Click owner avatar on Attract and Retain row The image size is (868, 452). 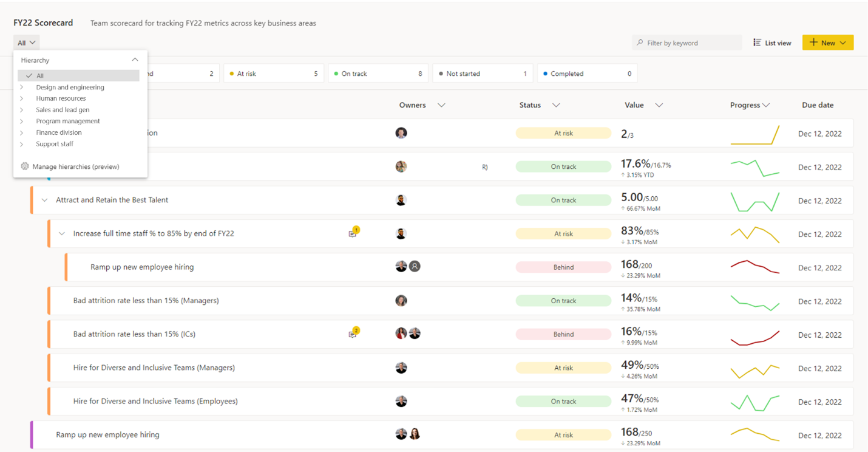tap(401, 200)
